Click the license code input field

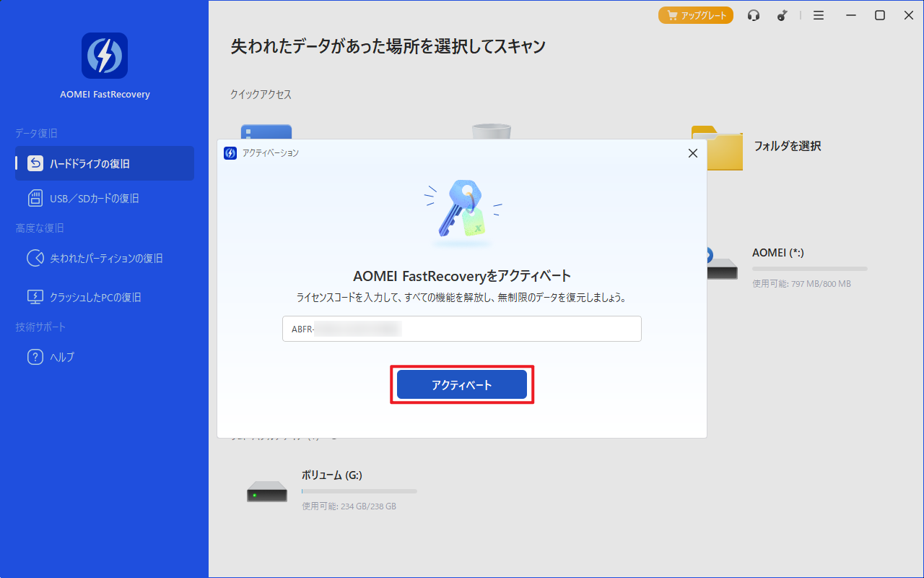[x=461, y=329]
